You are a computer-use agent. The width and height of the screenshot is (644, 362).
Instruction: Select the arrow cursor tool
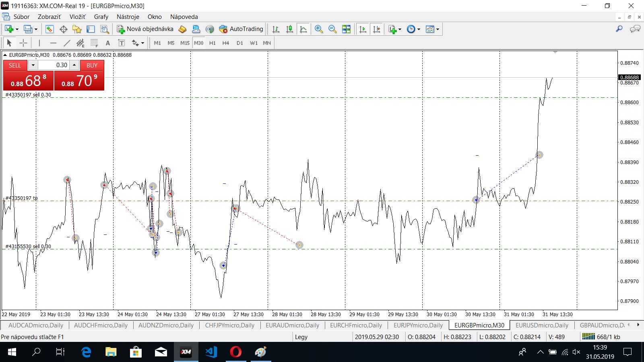tap(9, 43)
